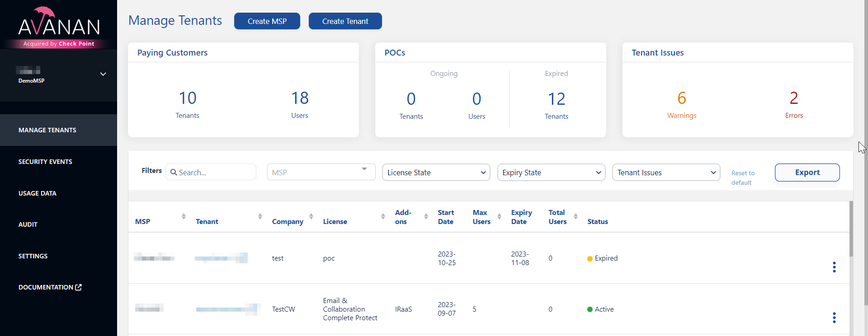This screenshot has height=336, width=868.
Task: Click the tenant table vertical scrollbar
Action: click(x=851, y=230)
